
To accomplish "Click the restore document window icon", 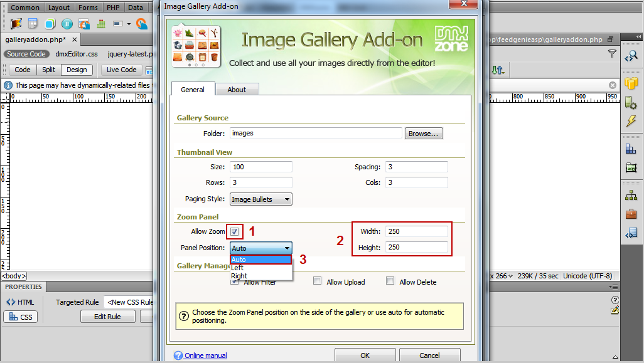I will coord(611,39).
